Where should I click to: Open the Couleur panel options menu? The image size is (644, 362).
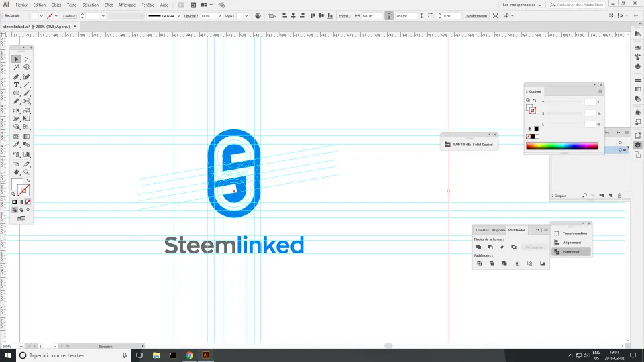click(600, 91)
